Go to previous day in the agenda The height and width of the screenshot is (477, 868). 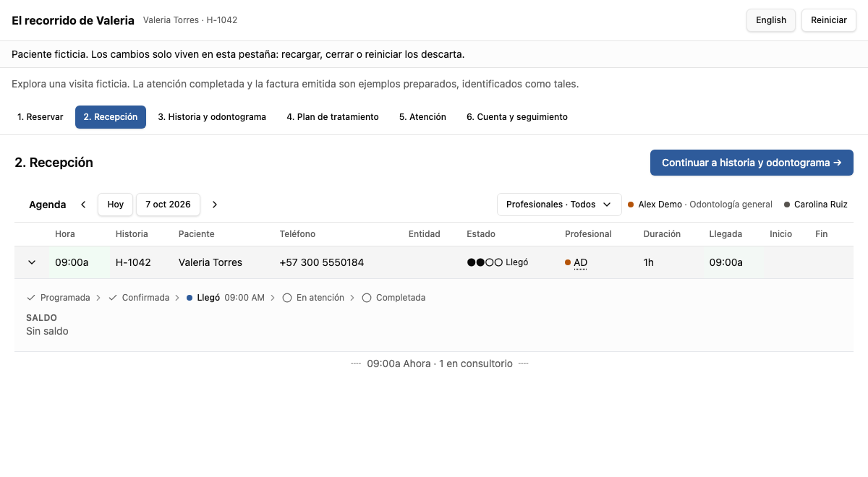83,205
